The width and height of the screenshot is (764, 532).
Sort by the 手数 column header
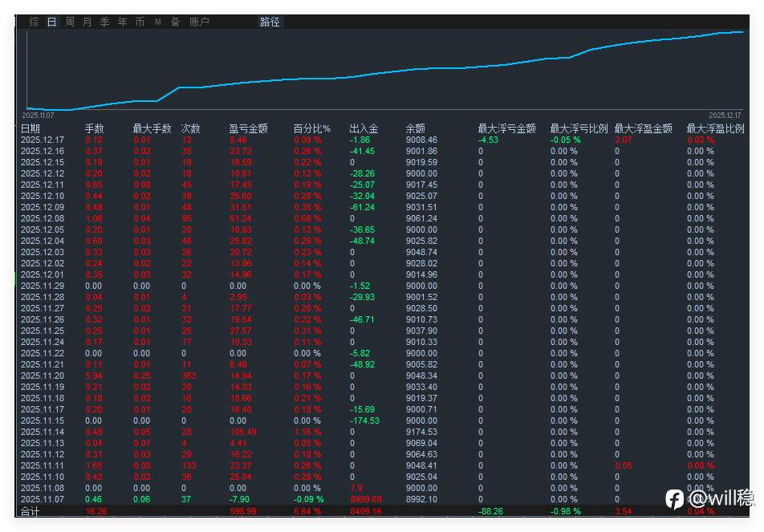point(95,128)
